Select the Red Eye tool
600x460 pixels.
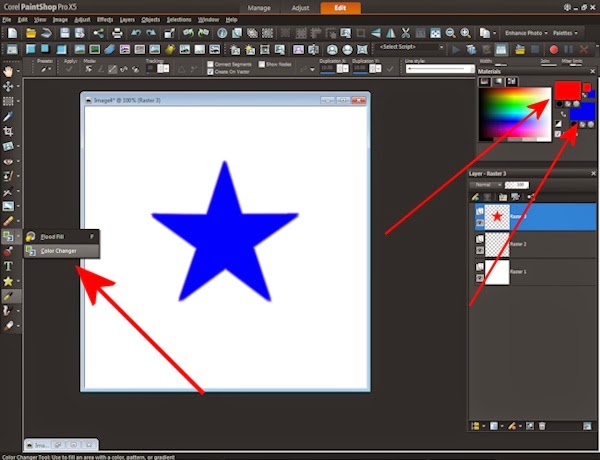[x=8, y=161]
